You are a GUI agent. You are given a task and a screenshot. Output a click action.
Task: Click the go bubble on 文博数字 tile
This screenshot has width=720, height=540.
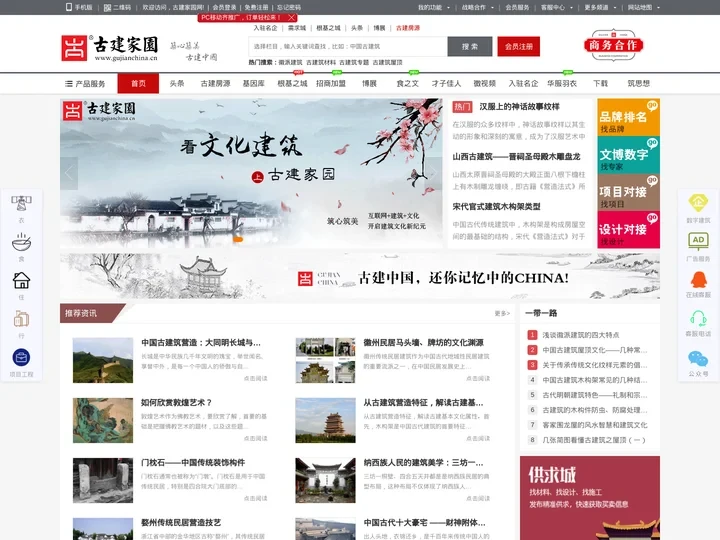652,143
